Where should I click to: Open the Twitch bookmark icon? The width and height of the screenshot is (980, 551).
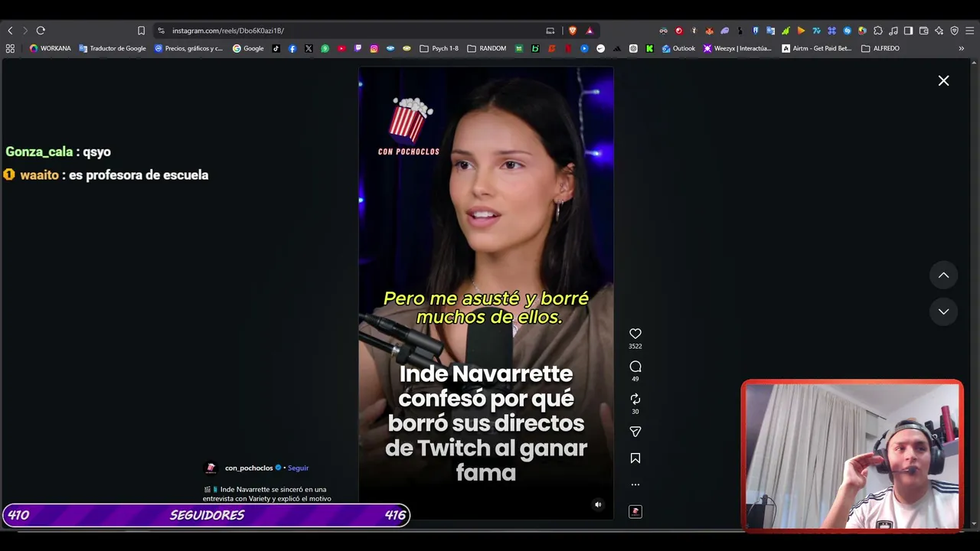coord(358,48)
